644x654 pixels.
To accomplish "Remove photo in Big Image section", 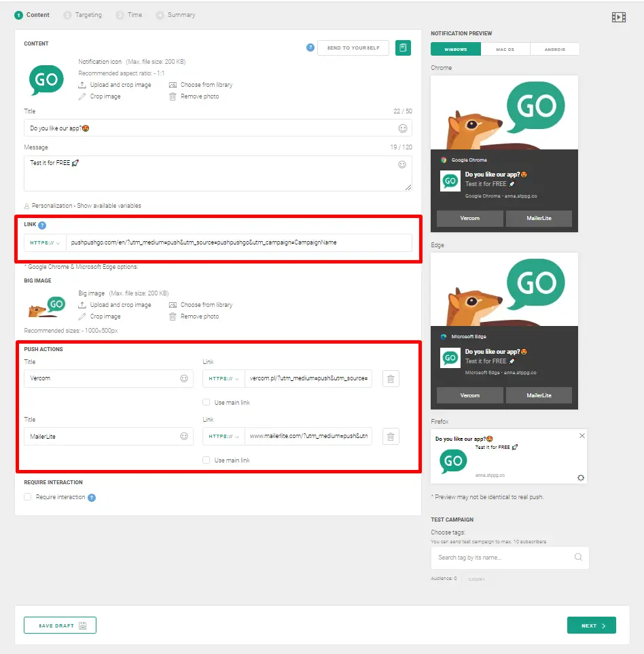I will pos(194,316).
